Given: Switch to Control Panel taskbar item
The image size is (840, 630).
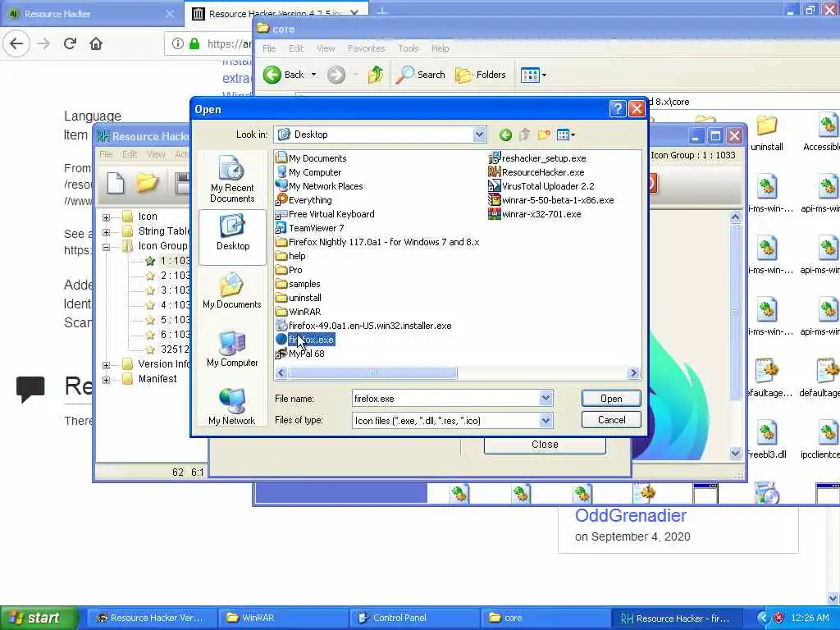Looking at the screenshot, I should point(416,618).
